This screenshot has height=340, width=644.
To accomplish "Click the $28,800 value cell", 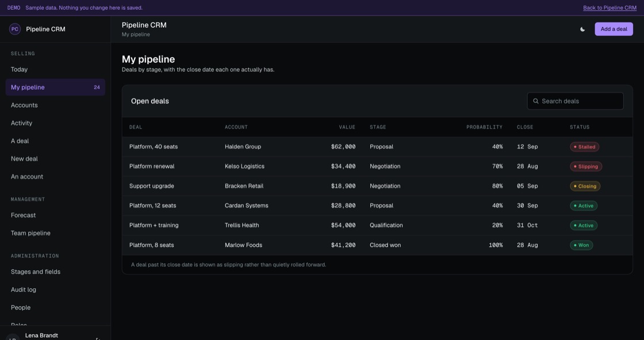I will (x=343, y=205).
